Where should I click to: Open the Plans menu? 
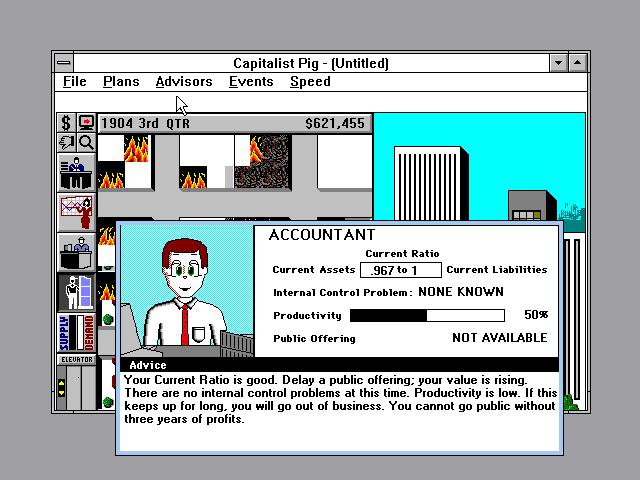click(121, 82)
